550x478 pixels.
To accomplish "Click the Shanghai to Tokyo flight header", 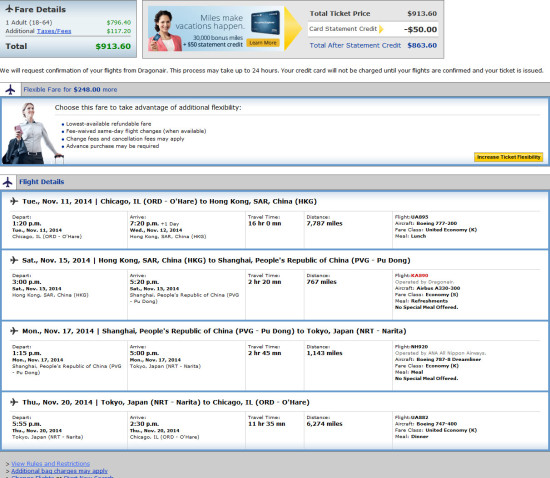I will (214, 331).
